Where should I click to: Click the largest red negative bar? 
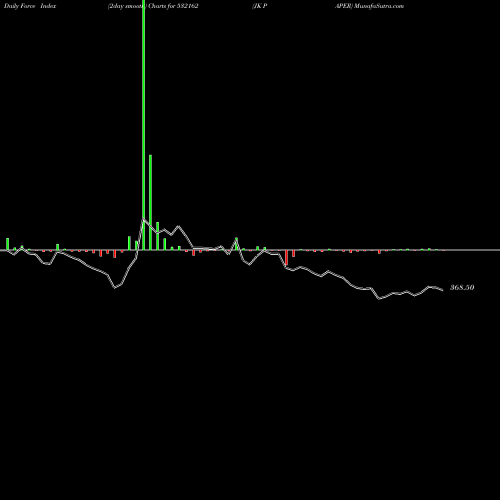(286, 257)
